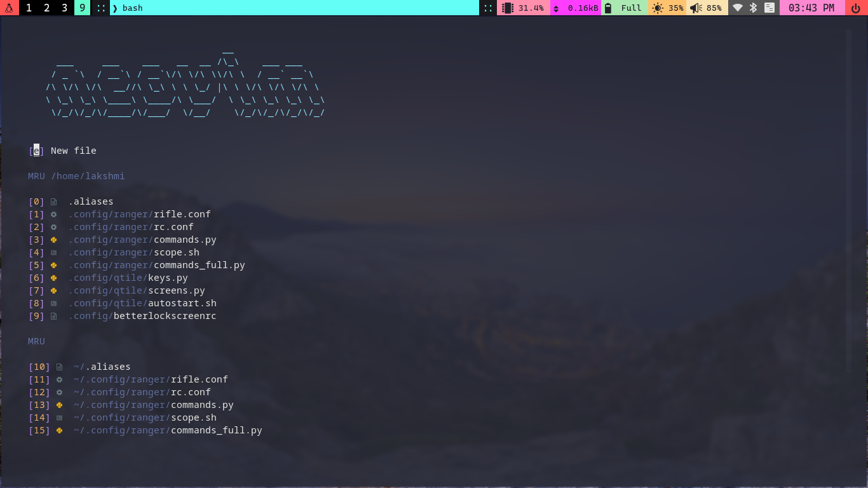The width and height of the screenshot is (868, 488).
Task: Switch to workspace 2
Action: 47,8
